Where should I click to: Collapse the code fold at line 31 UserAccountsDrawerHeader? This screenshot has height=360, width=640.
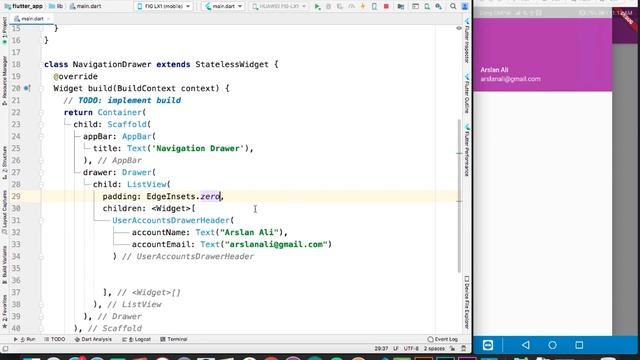click(41, 220)
